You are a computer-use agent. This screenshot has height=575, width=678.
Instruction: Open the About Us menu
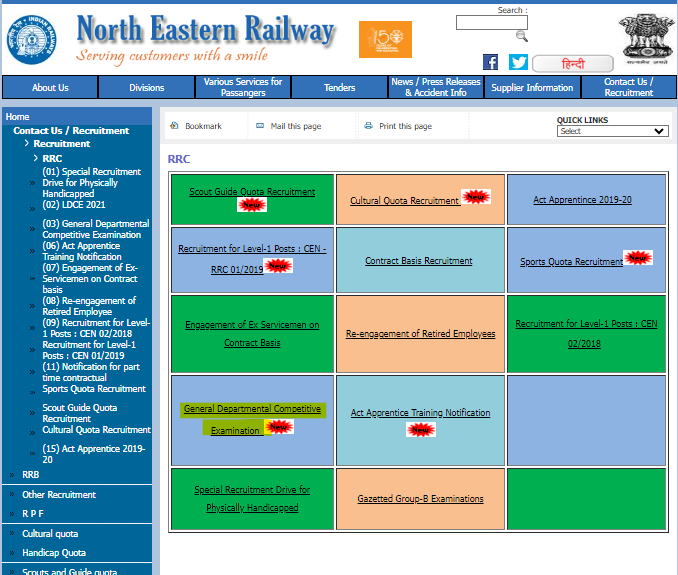coord(50,87)
